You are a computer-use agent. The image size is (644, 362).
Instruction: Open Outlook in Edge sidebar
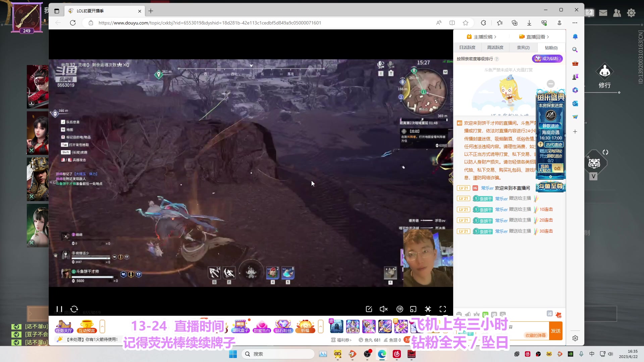[575, 104]
